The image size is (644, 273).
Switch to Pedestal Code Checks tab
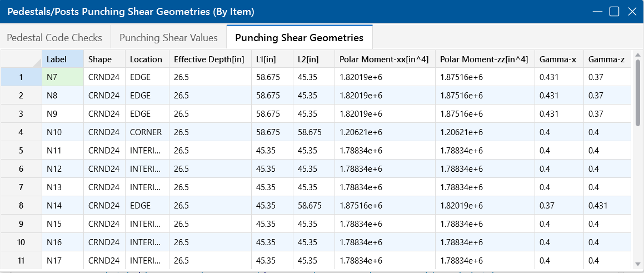pyautogui.click(x=54, y=38)
